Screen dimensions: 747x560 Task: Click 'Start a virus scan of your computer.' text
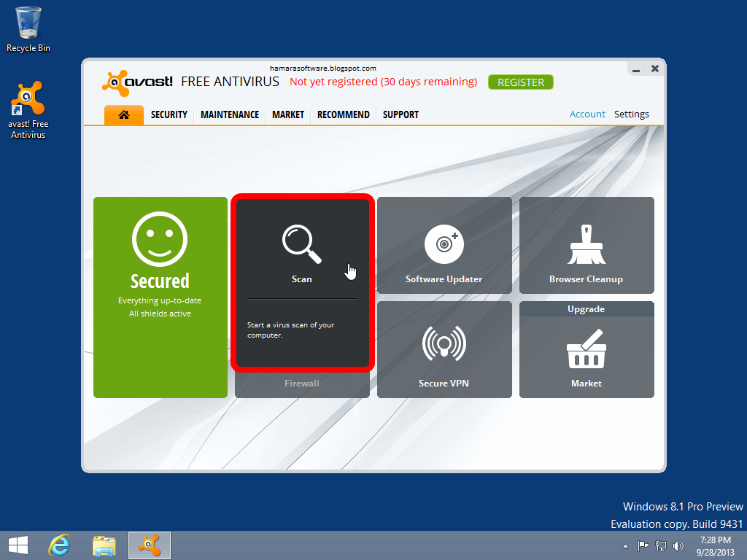click(290, 330)
